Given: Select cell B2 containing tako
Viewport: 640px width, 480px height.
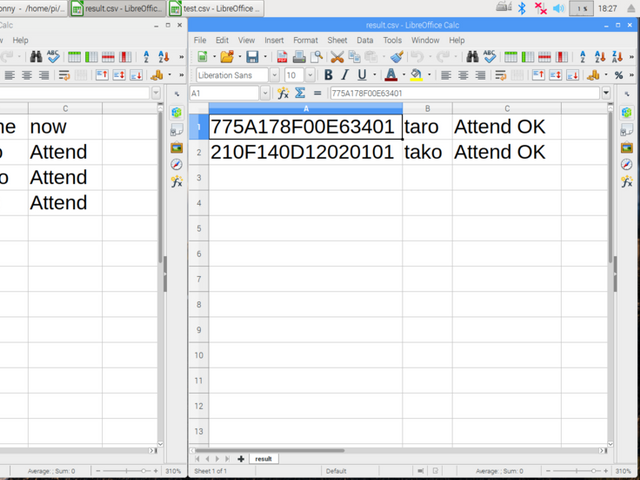Looking at the screenshot, I should coord(427,152).
